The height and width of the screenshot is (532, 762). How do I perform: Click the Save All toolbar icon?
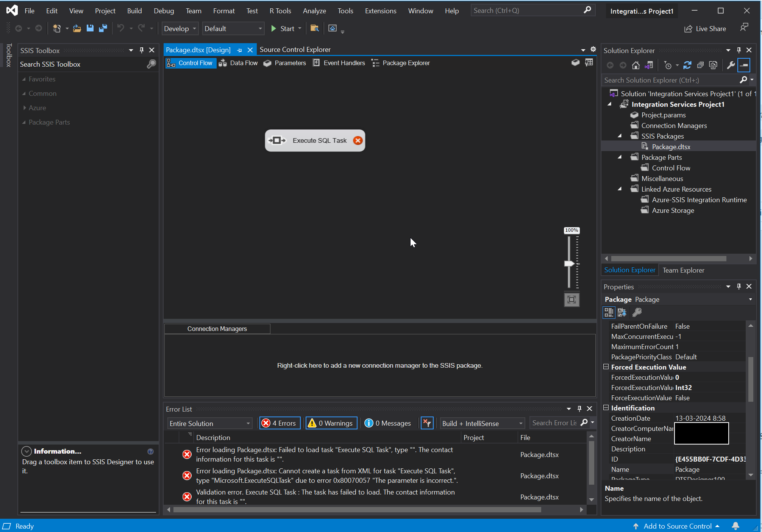(x=103, y=28)
